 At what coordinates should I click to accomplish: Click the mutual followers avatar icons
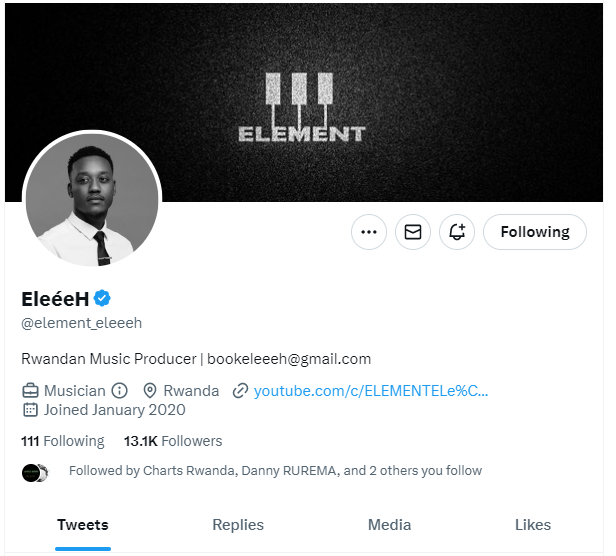point(35,472)
